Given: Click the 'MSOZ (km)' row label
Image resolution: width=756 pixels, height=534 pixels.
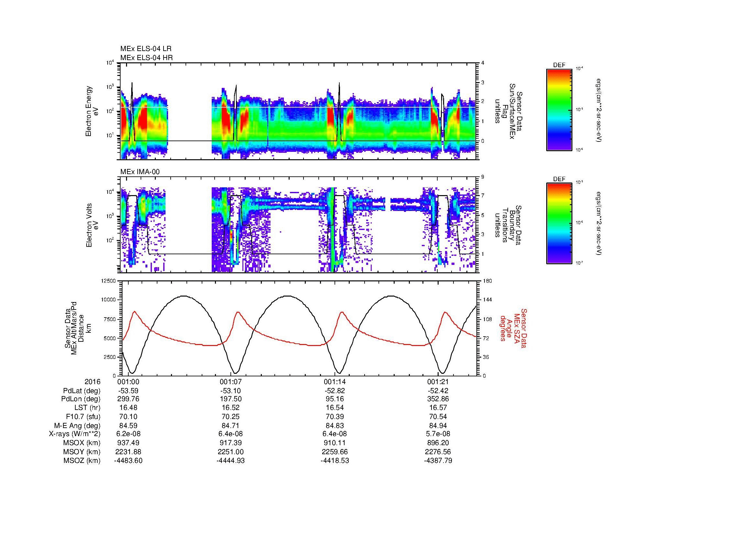Looking at the screenshot, I should coord(82,461).
